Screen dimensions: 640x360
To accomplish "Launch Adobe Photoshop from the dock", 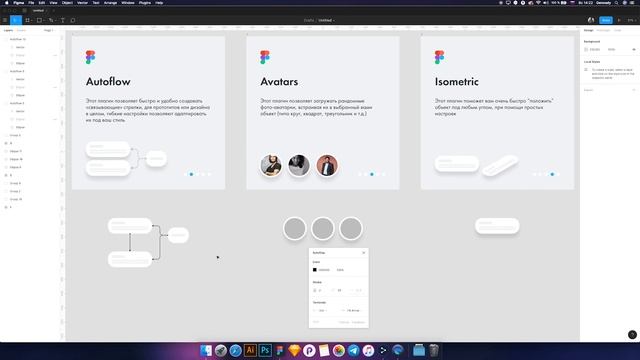I will point(265,350).
